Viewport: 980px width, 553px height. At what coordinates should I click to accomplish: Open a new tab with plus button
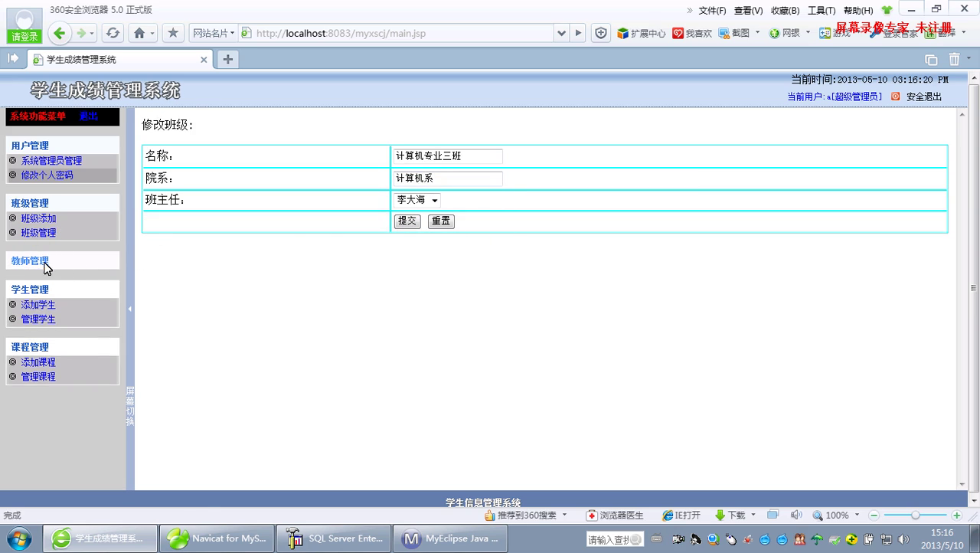coord(227,59)
